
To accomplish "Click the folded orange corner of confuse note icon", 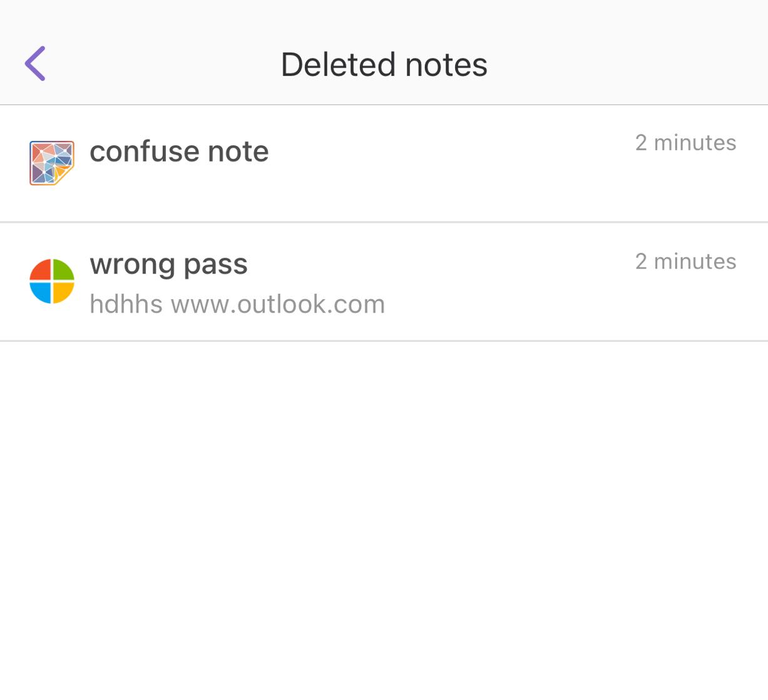I will point(64,175).
